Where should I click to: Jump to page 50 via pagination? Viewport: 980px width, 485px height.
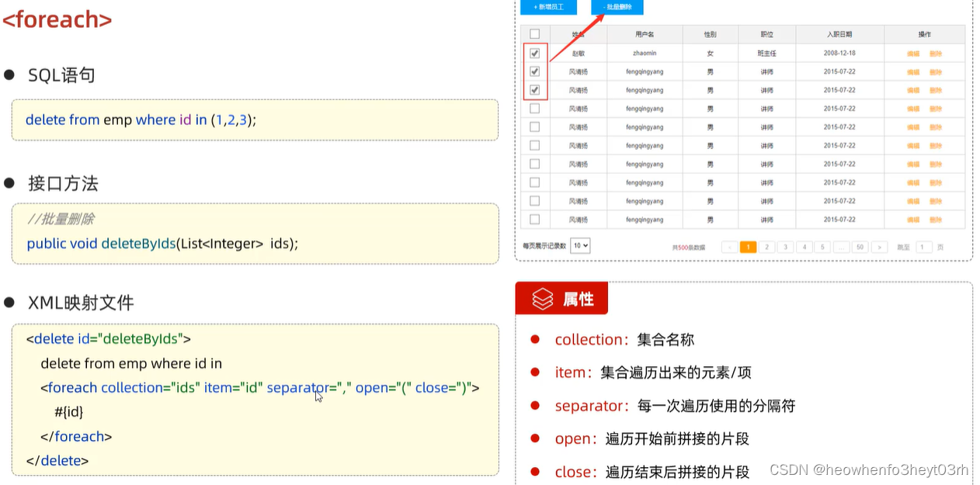(860, 247)
